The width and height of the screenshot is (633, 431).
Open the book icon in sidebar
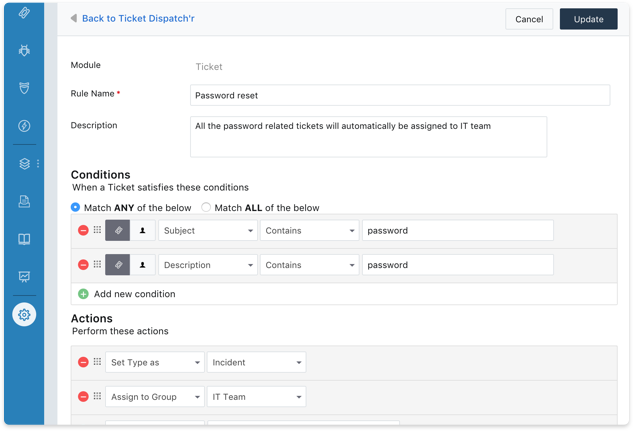[24, 239]
